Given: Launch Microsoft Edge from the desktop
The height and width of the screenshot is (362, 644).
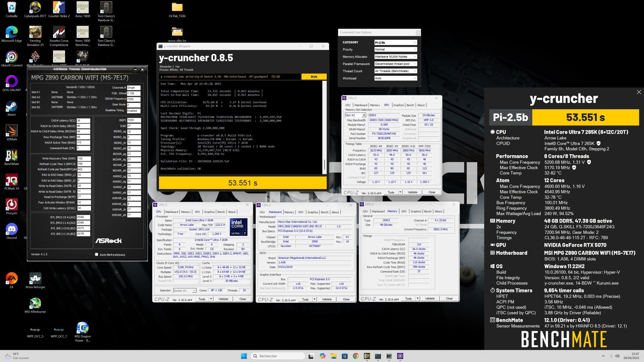Looking at the screenshot, I should [11, 34].
